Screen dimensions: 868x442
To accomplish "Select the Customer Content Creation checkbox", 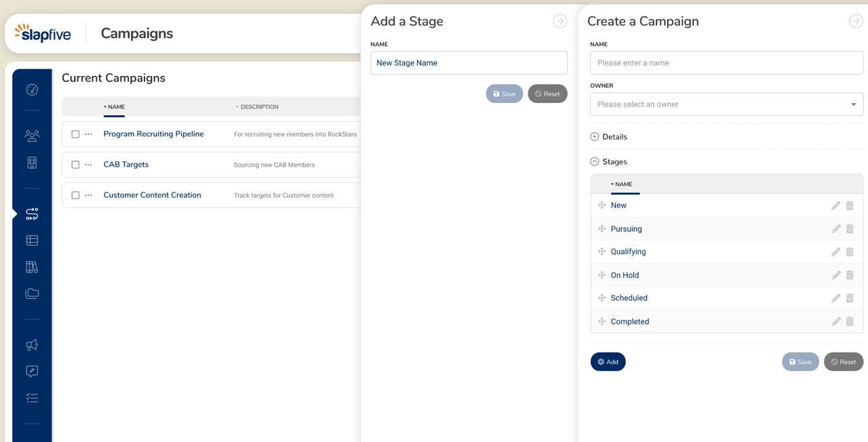I will pos(75,195).
